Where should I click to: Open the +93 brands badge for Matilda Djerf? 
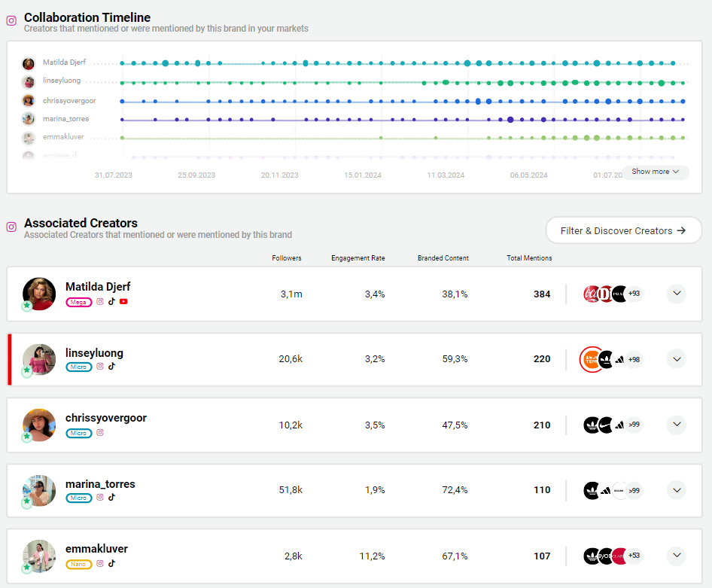[634, 294]
